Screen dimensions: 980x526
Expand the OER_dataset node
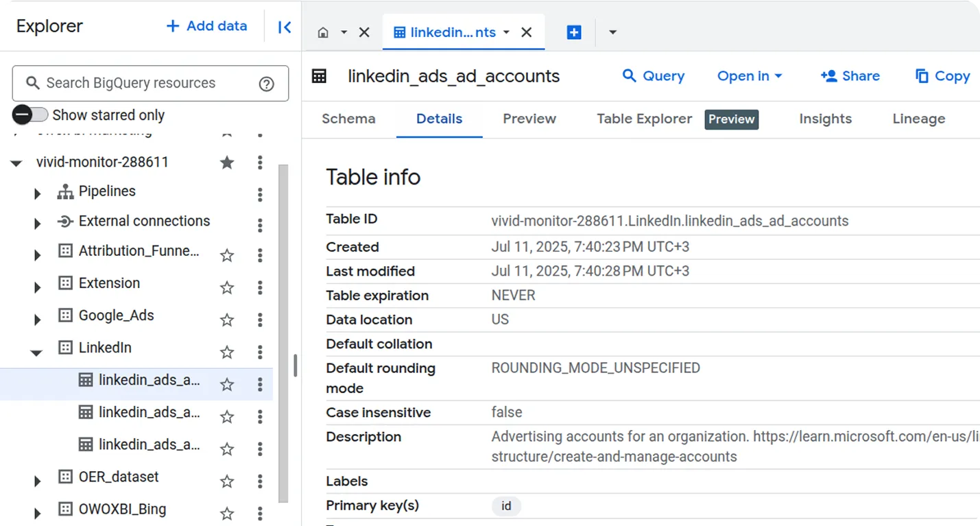click(x=38, y=481)
